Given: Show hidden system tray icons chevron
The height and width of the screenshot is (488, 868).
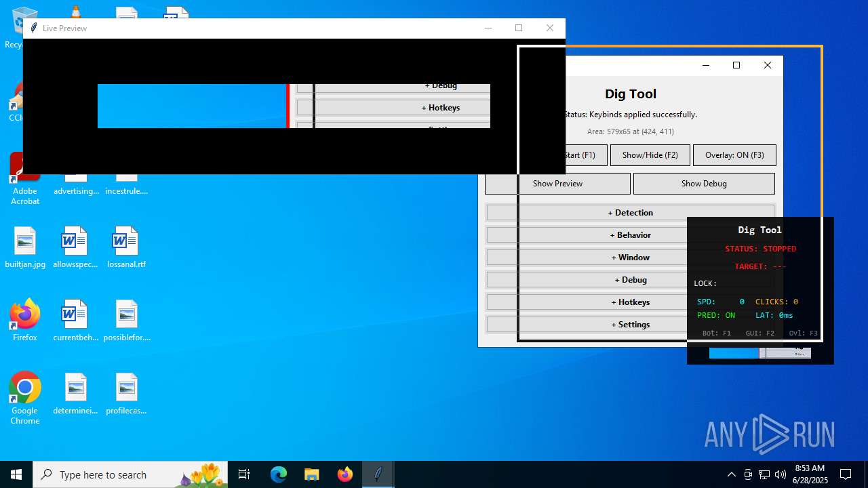Looking at the screenshot, I should 731,474.
